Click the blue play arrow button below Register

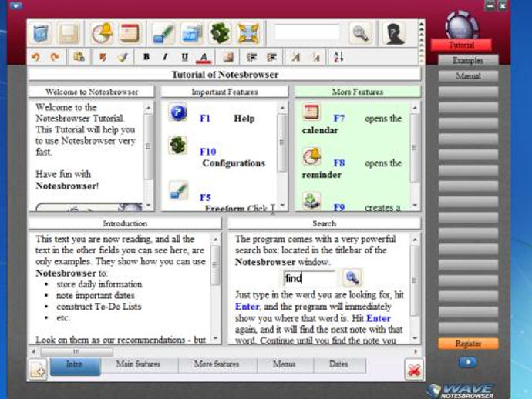pos(468,362)
